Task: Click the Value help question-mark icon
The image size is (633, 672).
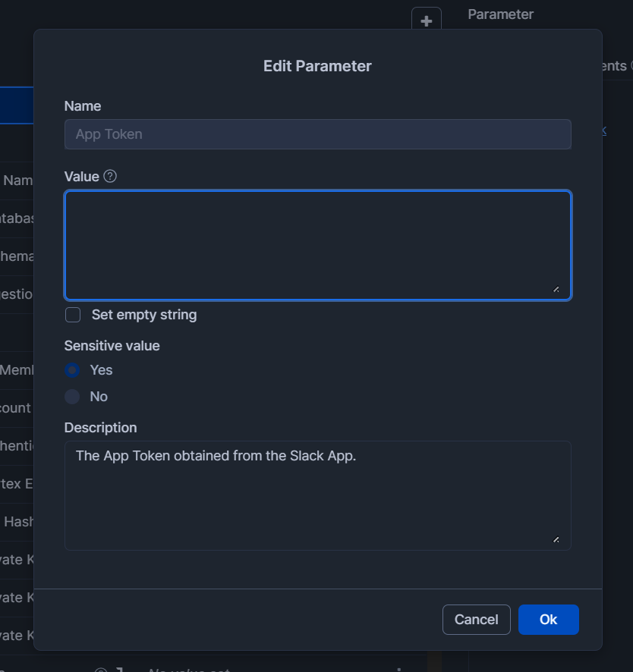Action: [110, 177]
